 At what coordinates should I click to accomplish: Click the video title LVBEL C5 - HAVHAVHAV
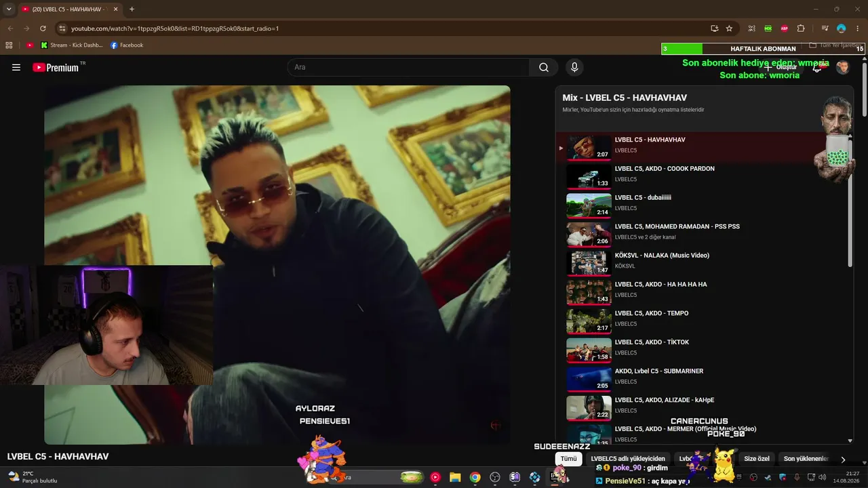pos(58,457)
